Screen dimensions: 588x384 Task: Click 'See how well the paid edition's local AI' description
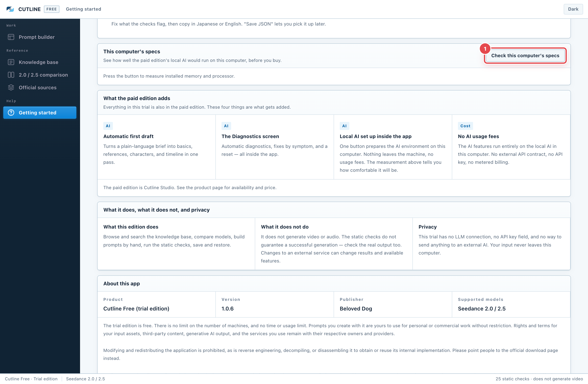(192, 60)
